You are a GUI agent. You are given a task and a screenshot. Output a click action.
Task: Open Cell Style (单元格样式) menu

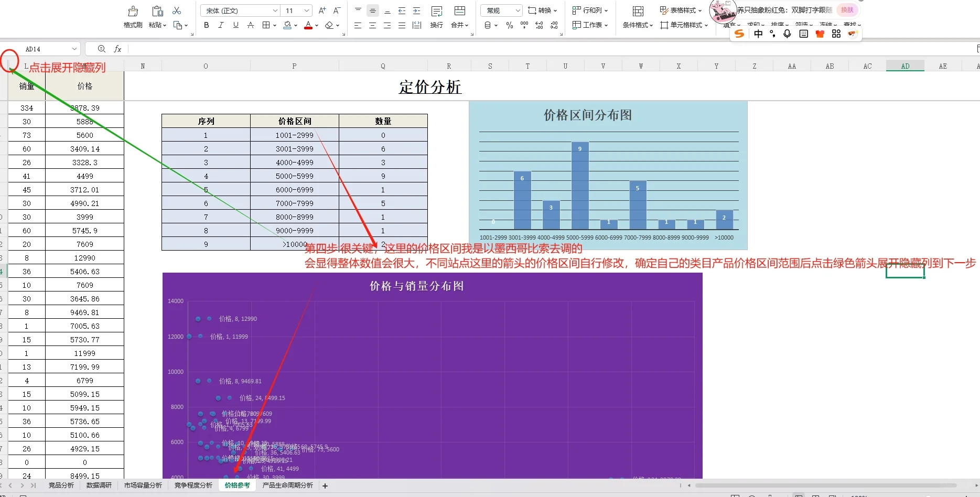(x=684, y=25)
